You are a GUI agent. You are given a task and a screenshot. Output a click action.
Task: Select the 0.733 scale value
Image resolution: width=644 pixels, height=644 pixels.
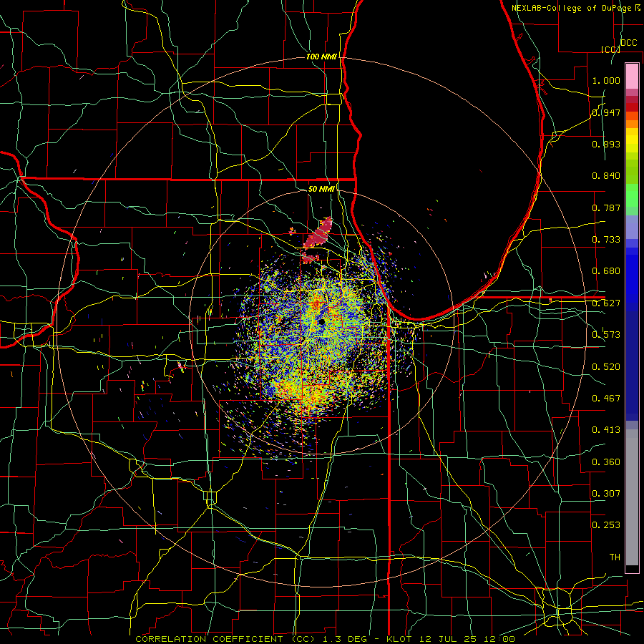click(x=606, y=240)
